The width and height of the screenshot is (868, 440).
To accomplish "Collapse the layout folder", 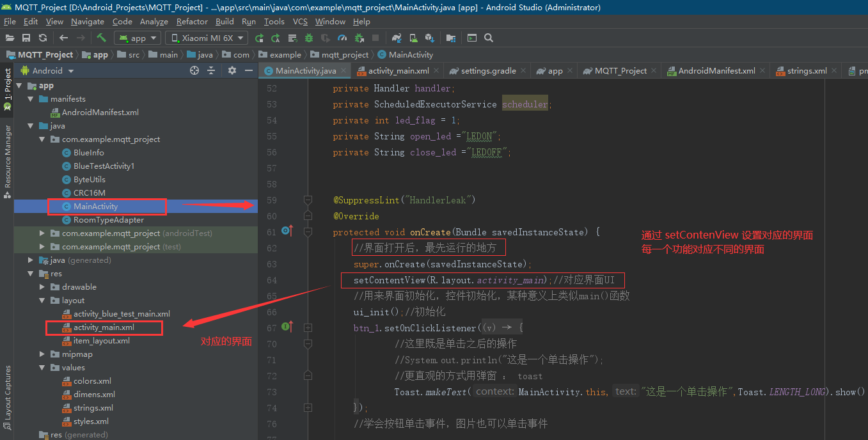I will 43,301.
